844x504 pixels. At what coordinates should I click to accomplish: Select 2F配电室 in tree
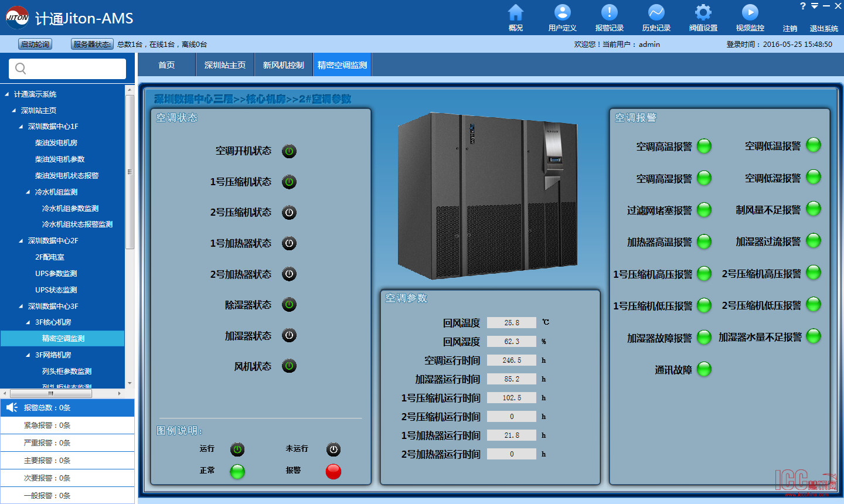click(50, 257)
